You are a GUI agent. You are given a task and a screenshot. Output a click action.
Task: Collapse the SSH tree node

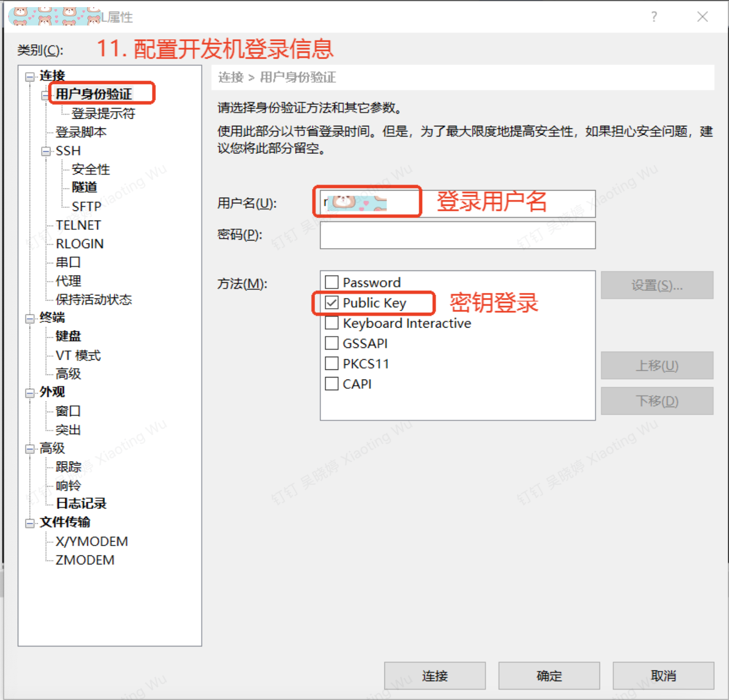[x=46, y=151]
